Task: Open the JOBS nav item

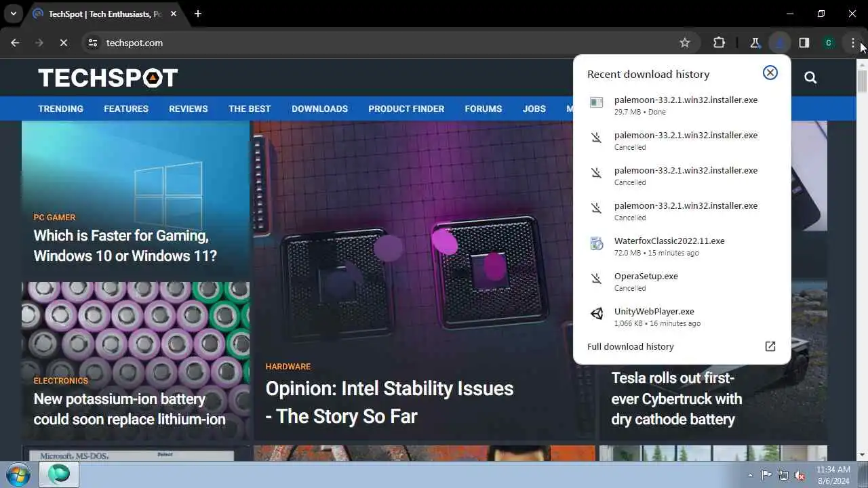Action: coord(534,108)
